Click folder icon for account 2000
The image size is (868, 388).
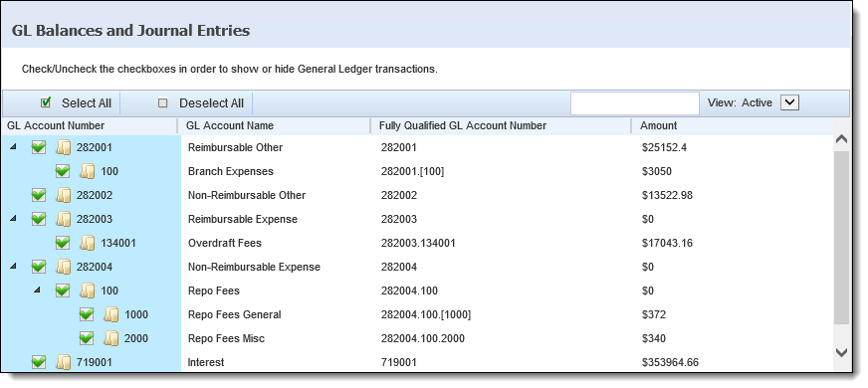[x=111, y=338]
